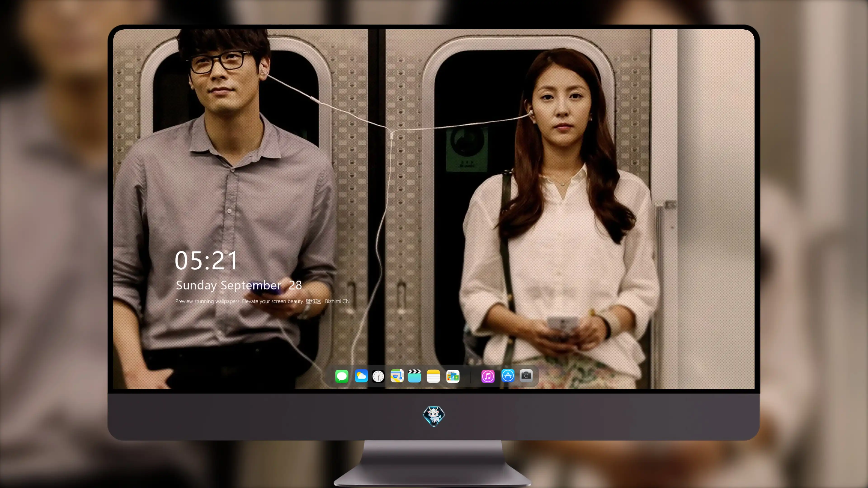Open the yellow Notes app
Viewport: 868px width, 488px height.
[433, 376]
